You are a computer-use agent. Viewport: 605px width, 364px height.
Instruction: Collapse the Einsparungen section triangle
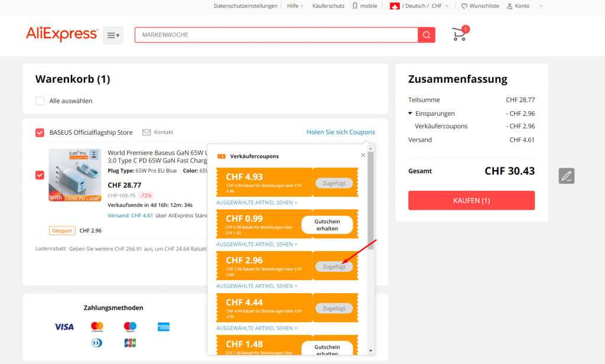click(x=410, y=113)
